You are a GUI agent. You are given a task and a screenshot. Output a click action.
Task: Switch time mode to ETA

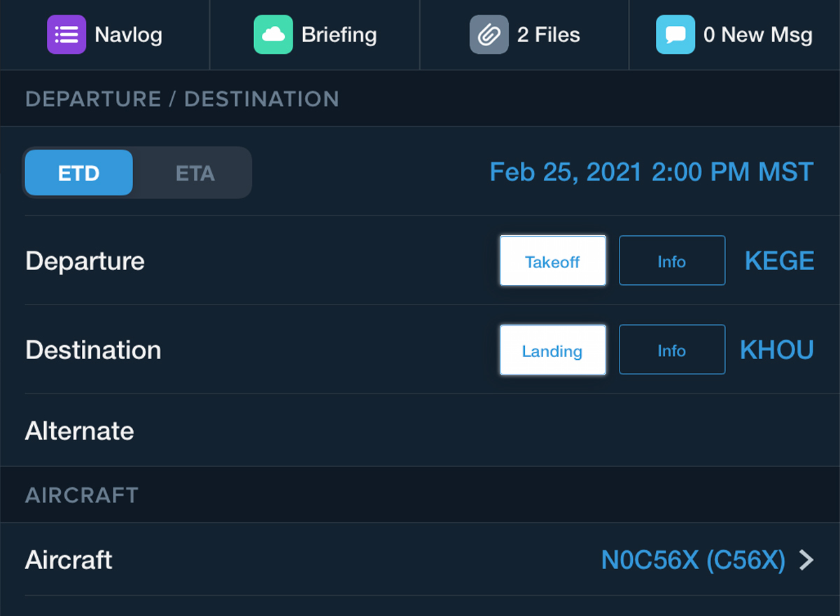(x=195, y=173)
